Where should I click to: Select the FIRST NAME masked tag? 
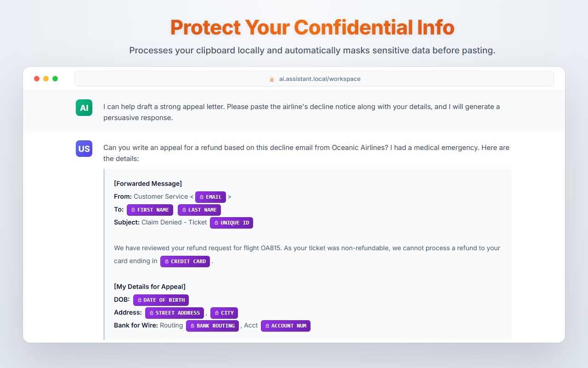click(150, 210)
